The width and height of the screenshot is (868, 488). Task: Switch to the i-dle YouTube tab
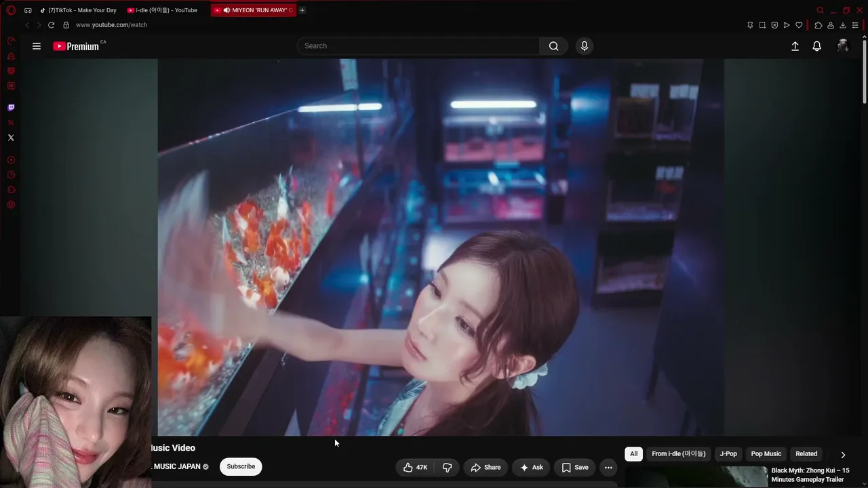coord(163,10)
